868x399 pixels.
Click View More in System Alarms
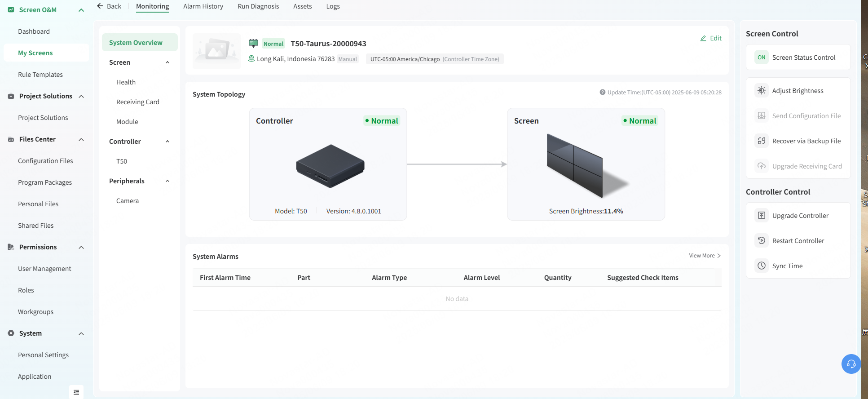[x=705, y=256]
